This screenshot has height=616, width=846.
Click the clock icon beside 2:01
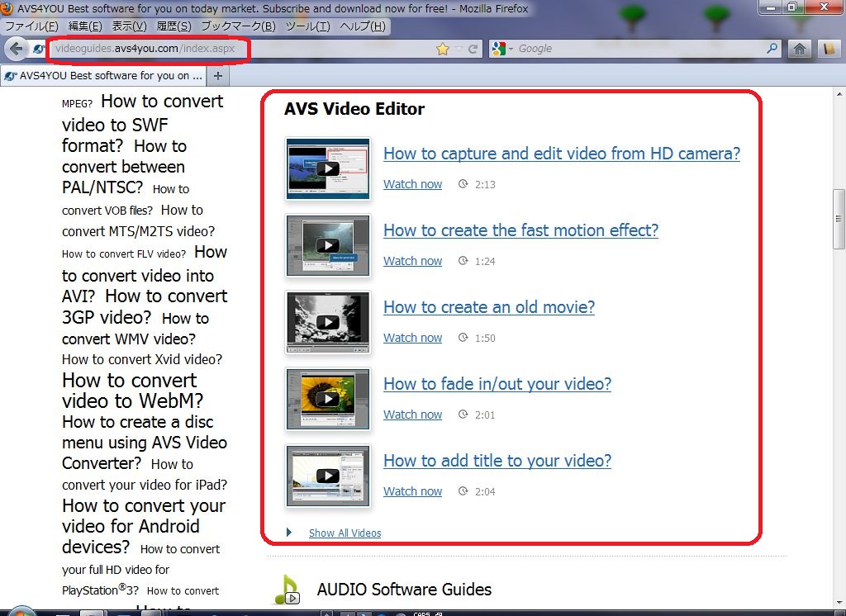463,415
